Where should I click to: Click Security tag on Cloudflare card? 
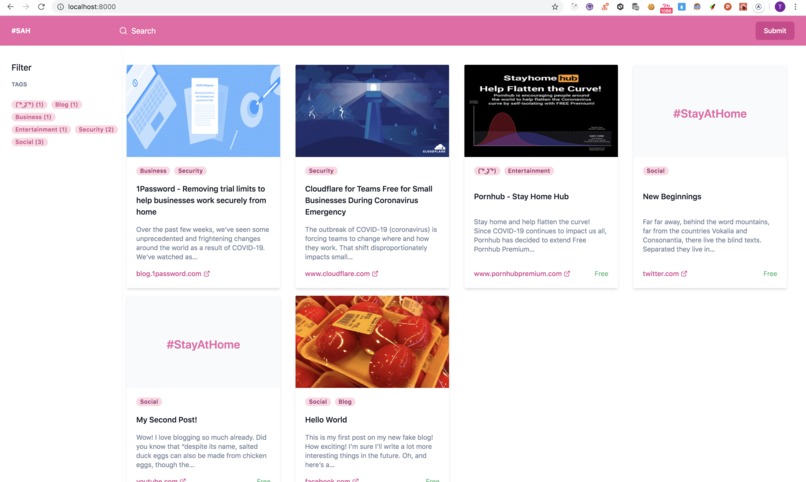321,171
